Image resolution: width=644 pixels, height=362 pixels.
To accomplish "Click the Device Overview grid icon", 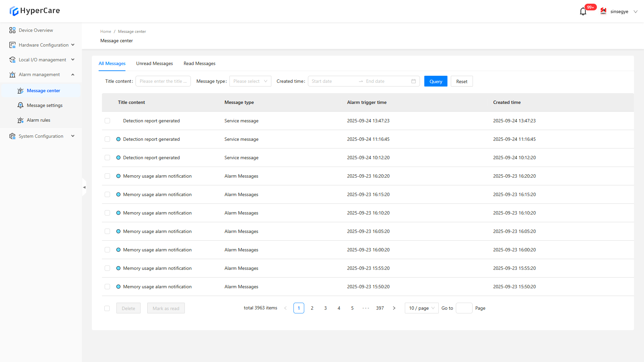I will point(12,30).
